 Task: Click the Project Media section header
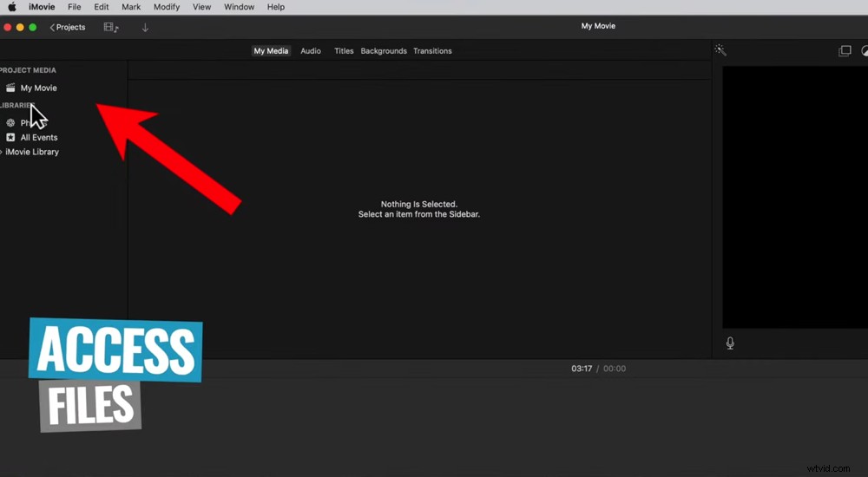coord(28,70)
